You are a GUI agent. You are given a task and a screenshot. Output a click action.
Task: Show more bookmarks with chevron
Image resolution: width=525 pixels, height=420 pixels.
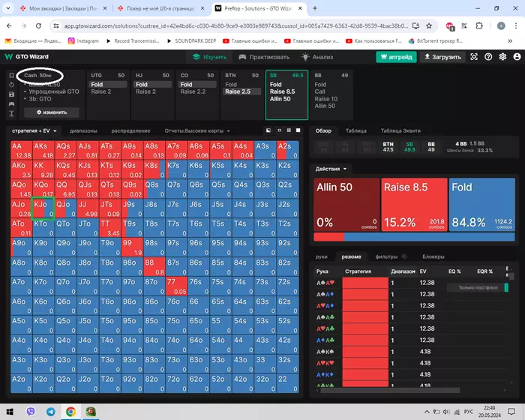510,40
